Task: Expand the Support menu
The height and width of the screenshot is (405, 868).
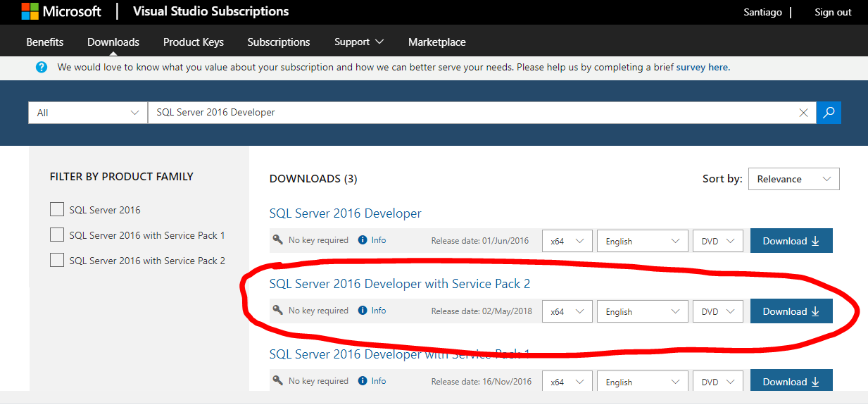Action: click(359, 42)
